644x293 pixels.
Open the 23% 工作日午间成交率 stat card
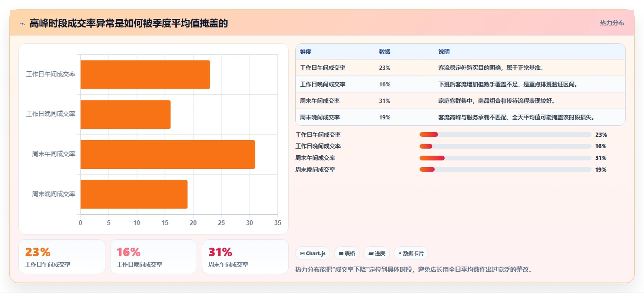coord(61,257)
